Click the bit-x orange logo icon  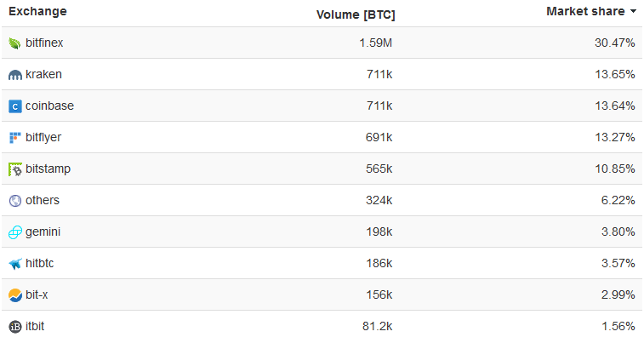[15, 295]
